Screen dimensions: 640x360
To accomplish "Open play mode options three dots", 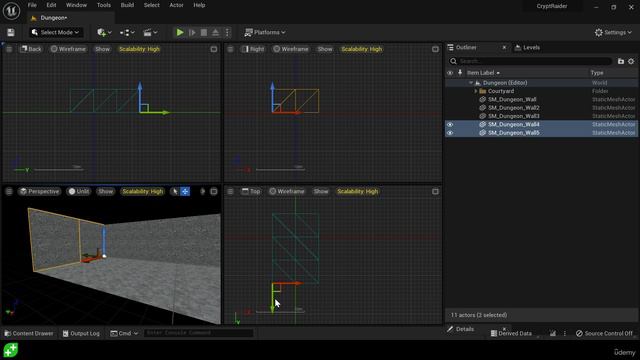I will [x=227, y=32].
